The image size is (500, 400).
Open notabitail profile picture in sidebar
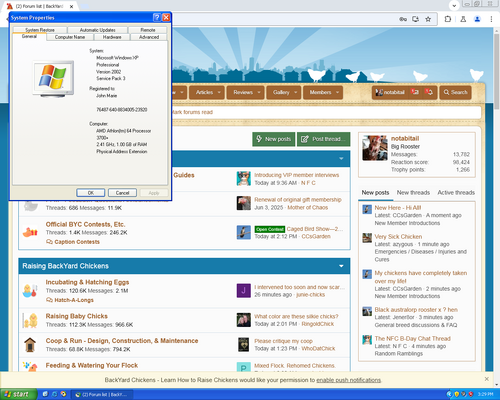(x=375, y=148)
